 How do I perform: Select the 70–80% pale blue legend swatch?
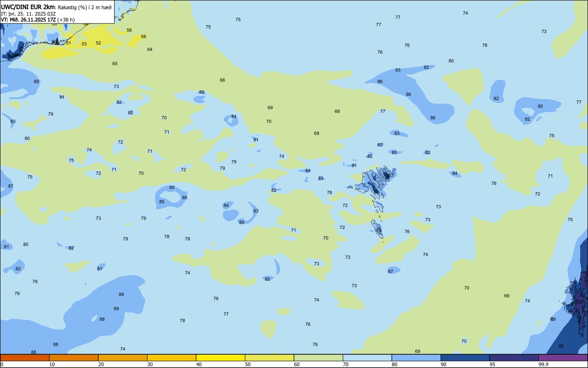pos(367,357)
